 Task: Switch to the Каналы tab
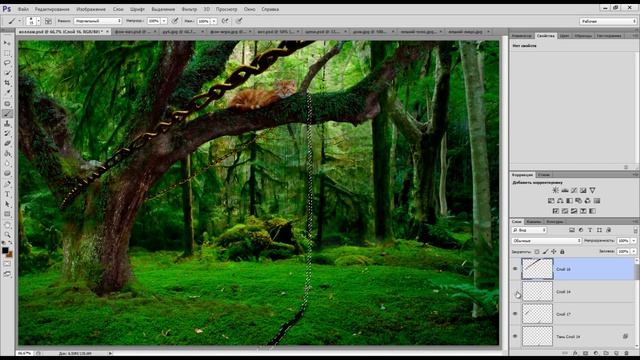(533, 222)
